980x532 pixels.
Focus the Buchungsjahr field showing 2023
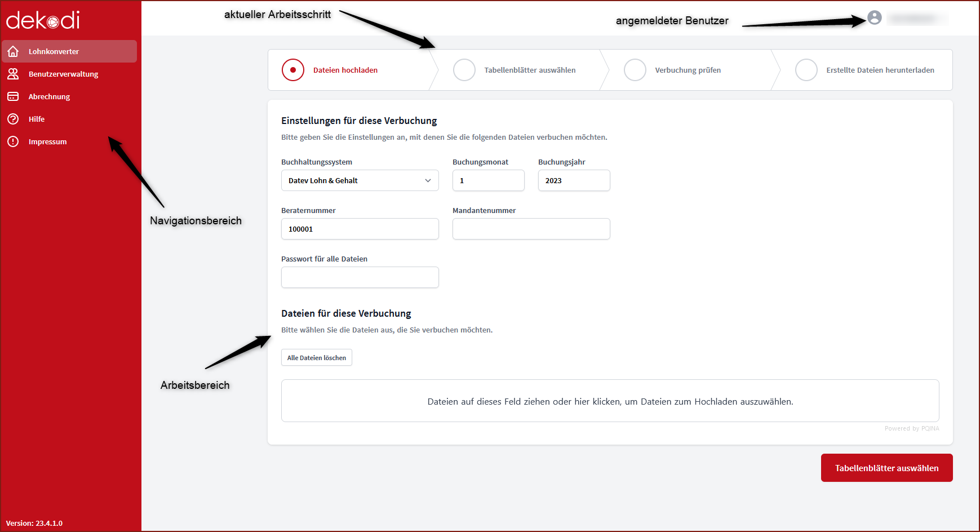pyautogui.click(x=574, y=180)
